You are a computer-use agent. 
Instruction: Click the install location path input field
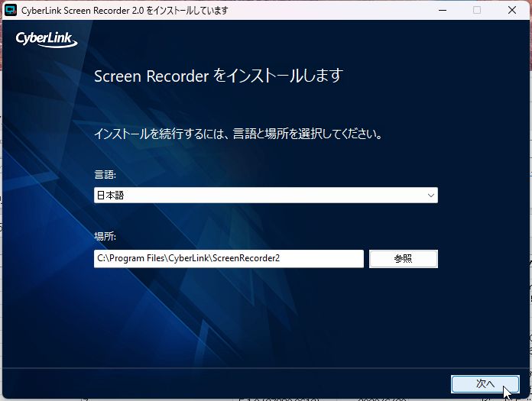pos(229,259)
